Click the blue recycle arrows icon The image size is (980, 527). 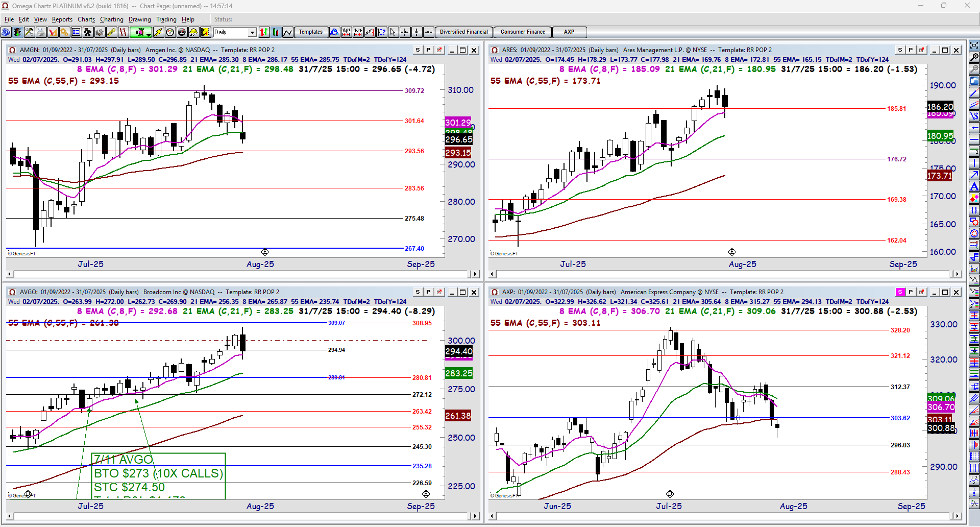pos(334,32)
